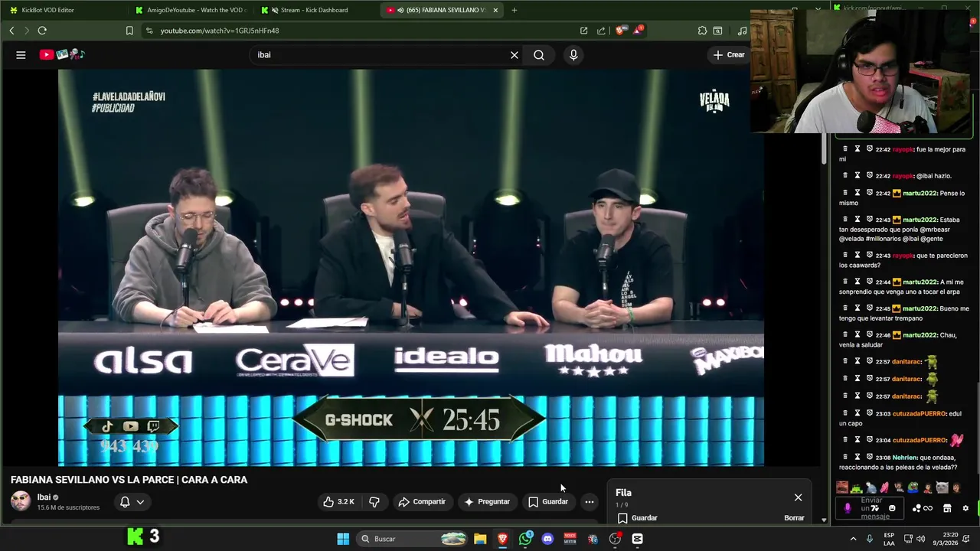Open the Ibai channel name link
This screenshot has width=980, height=551.
click(x=44, y=497)
